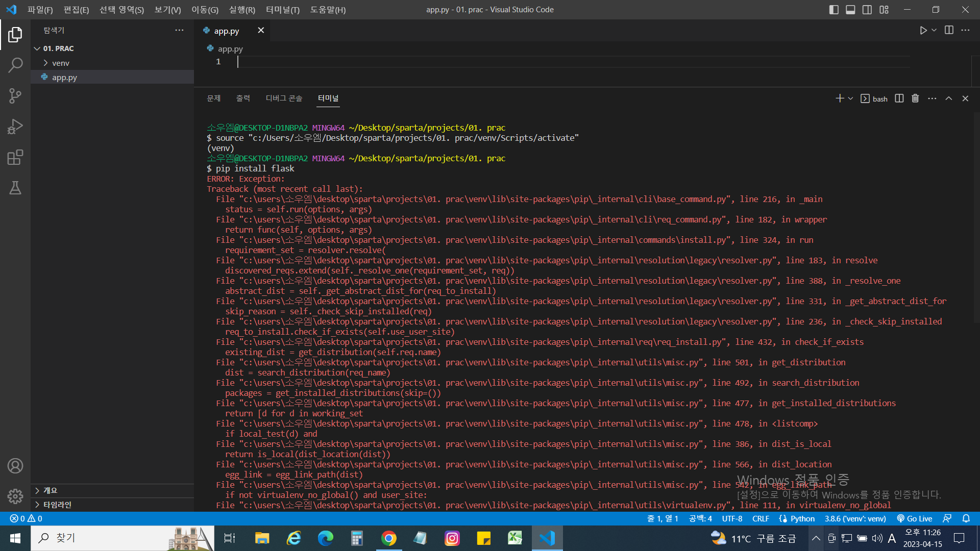
Task: Click the taskbar search box 찾기
Action: click(x=122, y=538)
